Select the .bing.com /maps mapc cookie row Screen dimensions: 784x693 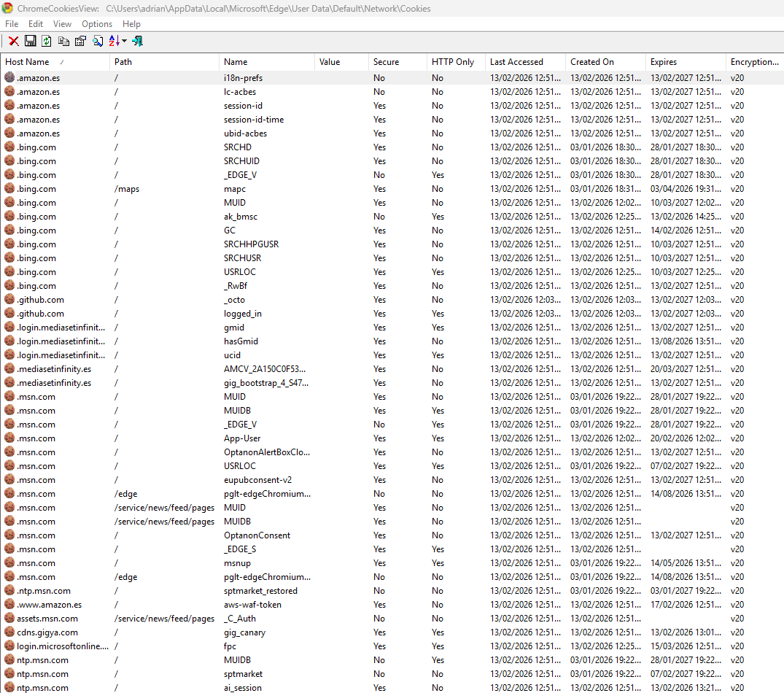(235, 189)
